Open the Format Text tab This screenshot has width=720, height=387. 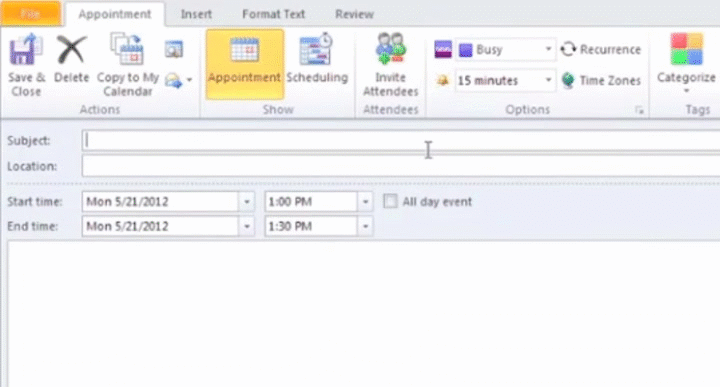[x=274, y=14]
